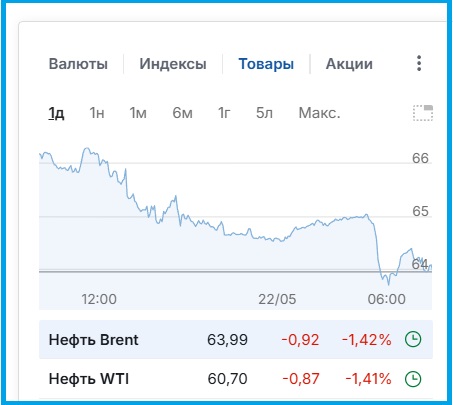
Task: Switch to the Индексы tab
Action: pos(173,64)
